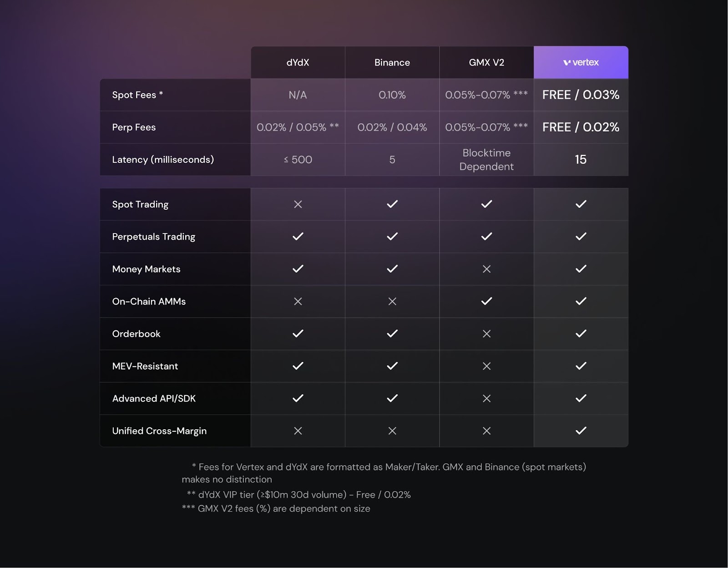Click the dYdX Orderbook checkmark
Image resolution: width=728 pixels, height=568 pixels.
[298, 334]
